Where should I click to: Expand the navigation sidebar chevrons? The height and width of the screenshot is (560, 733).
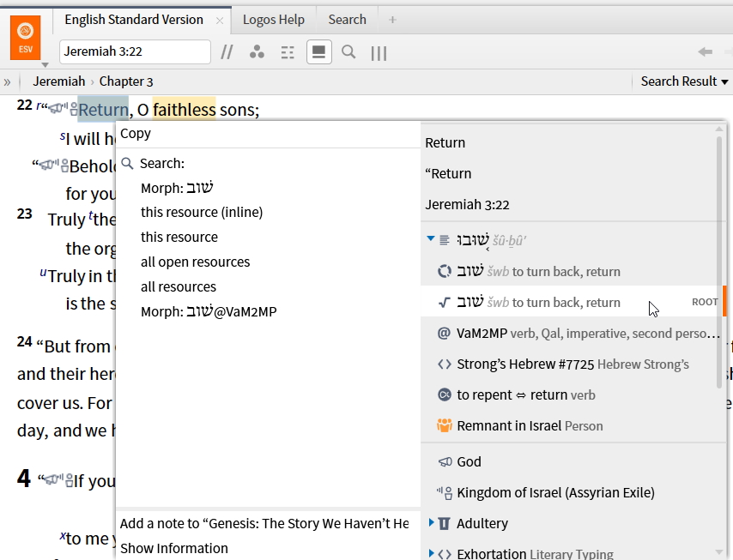pos(7,82)
